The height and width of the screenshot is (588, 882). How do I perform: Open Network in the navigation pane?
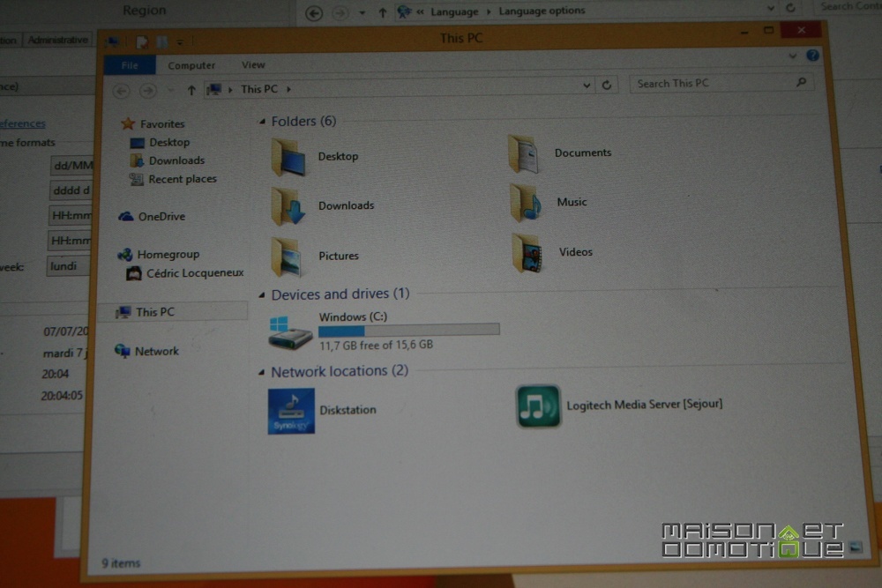click(146, 352)
